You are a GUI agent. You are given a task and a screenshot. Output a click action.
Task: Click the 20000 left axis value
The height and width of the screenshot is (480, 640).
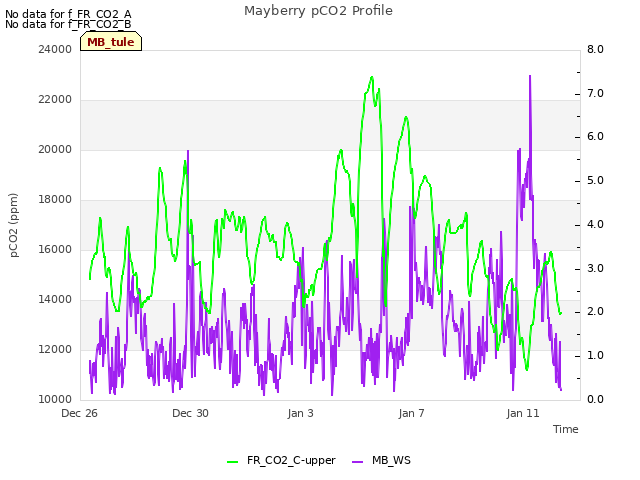click(x=55, y=149)
